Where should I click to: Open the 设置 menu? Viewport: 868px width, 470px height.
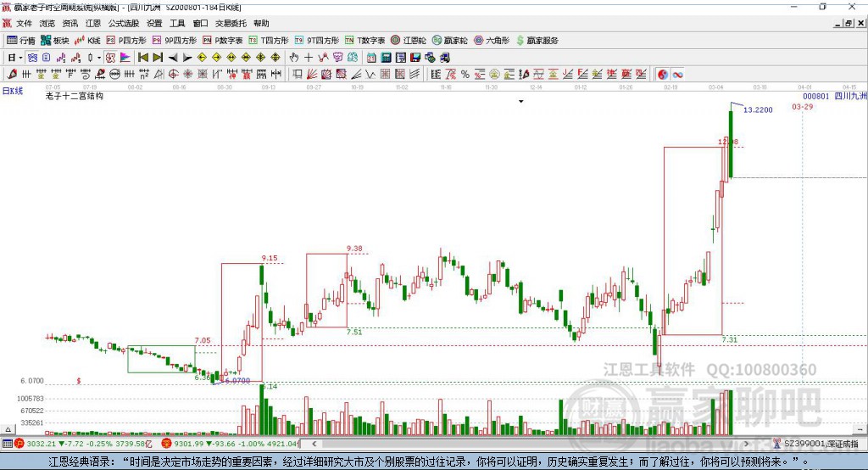[x=154, y=23]
